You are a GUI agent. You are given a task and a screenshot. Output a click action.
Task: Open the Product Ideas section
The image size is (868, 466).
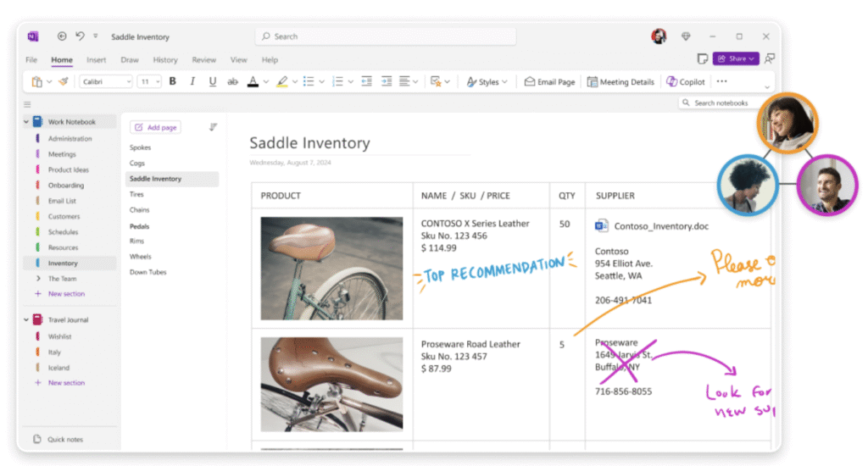pyautogui.click(x=68, y=170)
